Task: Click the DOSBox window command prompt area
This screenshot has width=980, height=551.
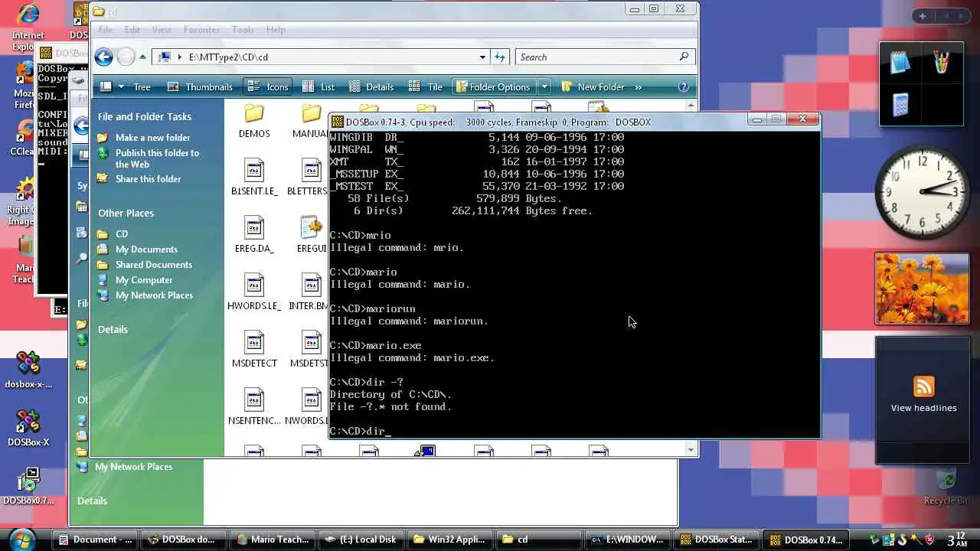Action: [x=574, y=283]
